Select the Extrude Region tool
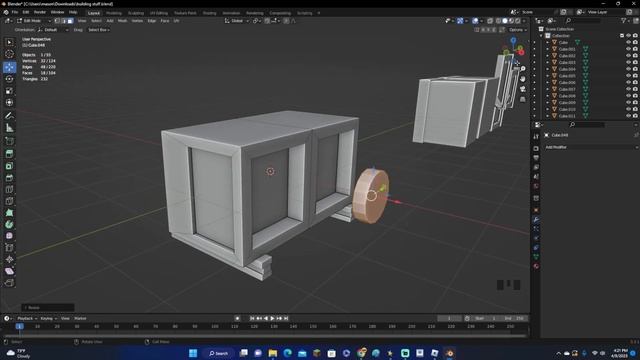This screenshot has height=360, width=640. pos(9,154)
